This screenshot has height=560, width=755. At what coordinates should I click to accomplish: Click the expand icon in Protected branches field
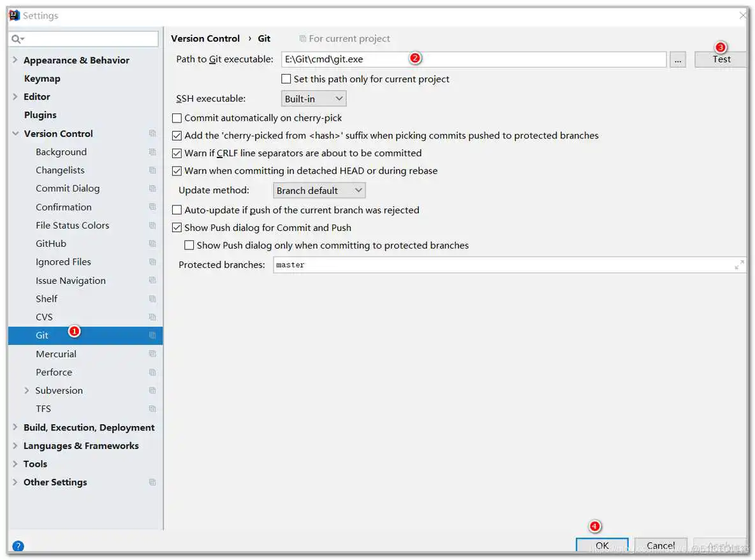[x=739, y=265]
